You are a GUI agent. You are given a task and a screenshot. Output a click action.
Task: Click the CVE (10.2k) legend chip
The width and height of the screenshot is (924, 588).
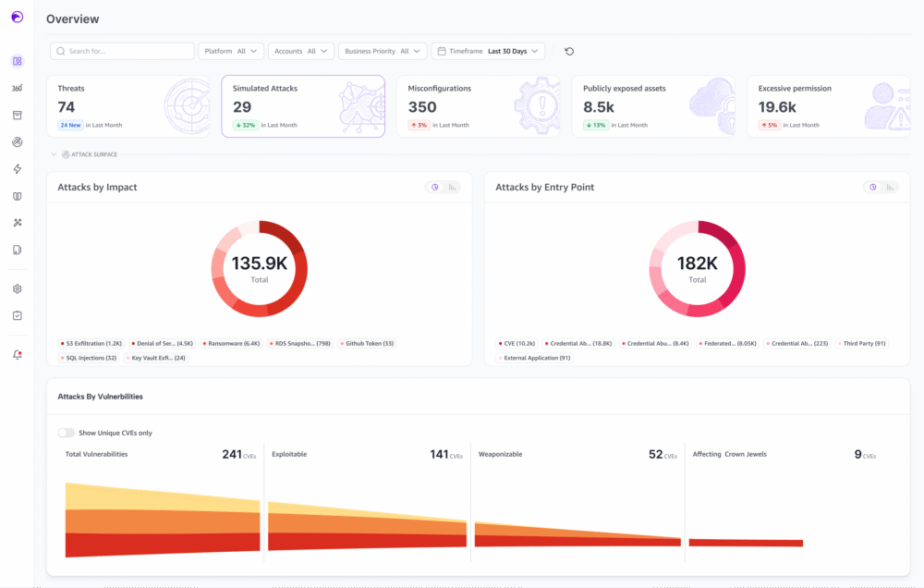[517, 343]
